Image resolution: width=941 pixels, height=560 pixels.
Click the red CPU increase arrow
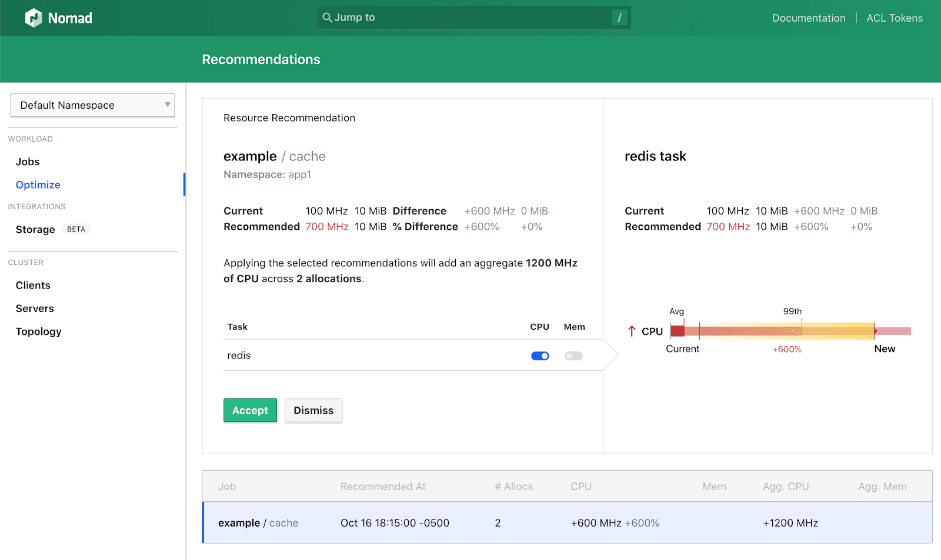(632, 331)
